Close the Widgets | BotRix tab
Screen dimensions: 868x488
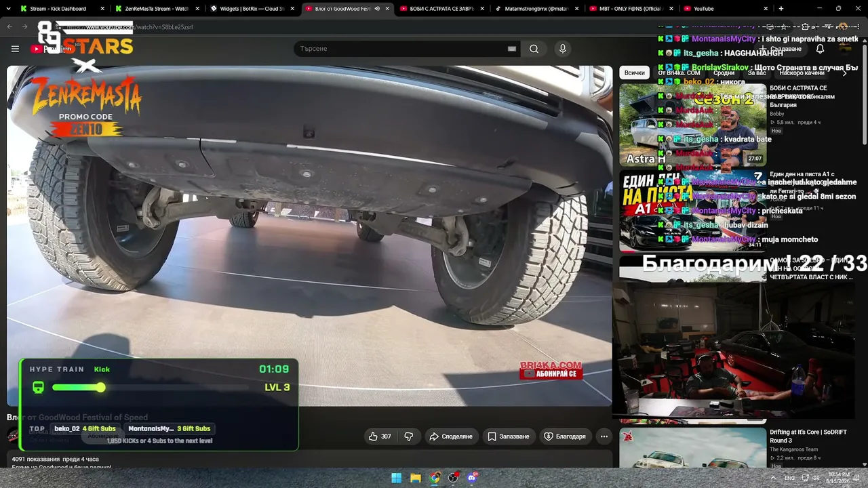(292, 9)
